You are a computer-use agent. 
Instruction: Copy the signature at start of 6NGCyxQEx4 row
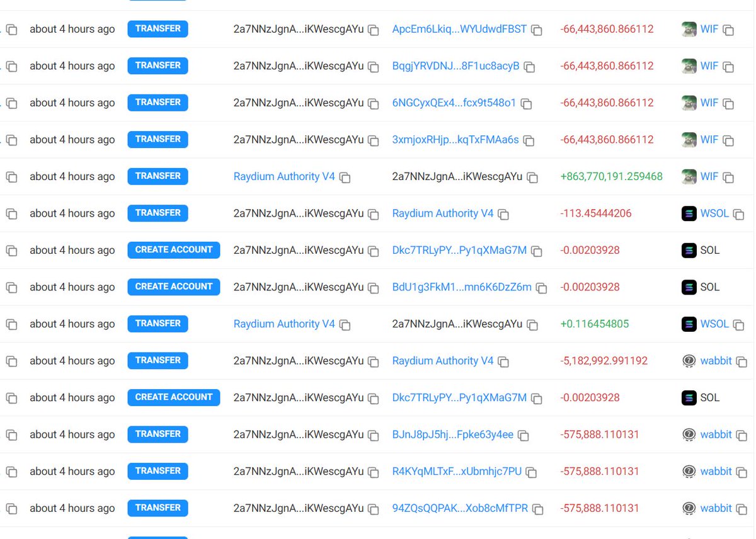tap(11, 104)
